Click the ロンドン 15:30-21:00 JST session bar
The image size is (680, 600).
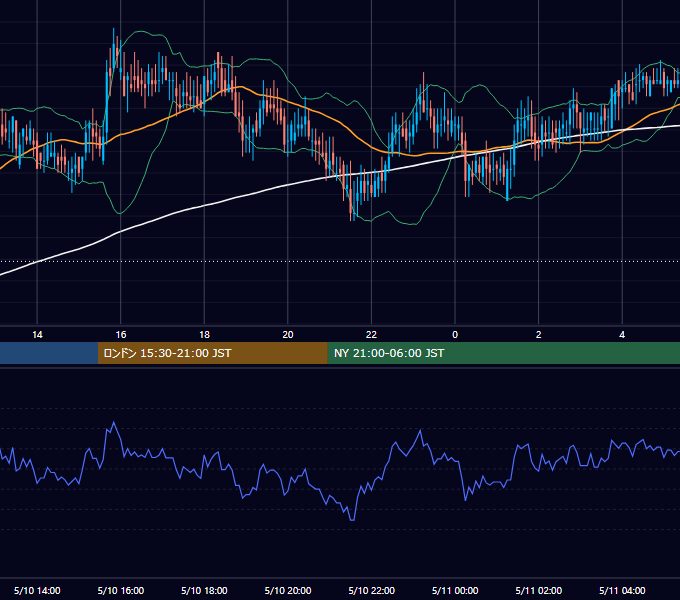[x=212, y=353]
